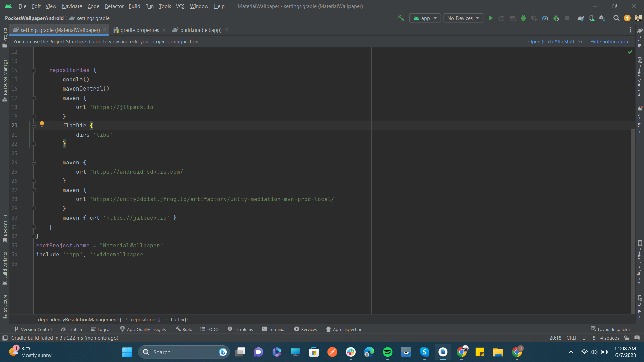
Task: Open the Project Structure dialog link
Action: tap(555, 41)
